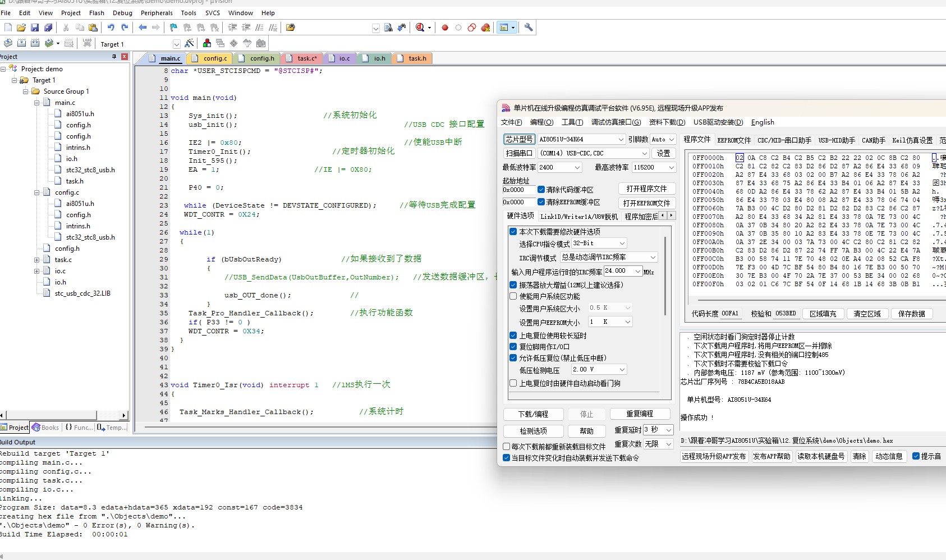Insert breakpoint with the red dot icon
The width and height of the screenshot is (946, 560).
pos(445,27)
